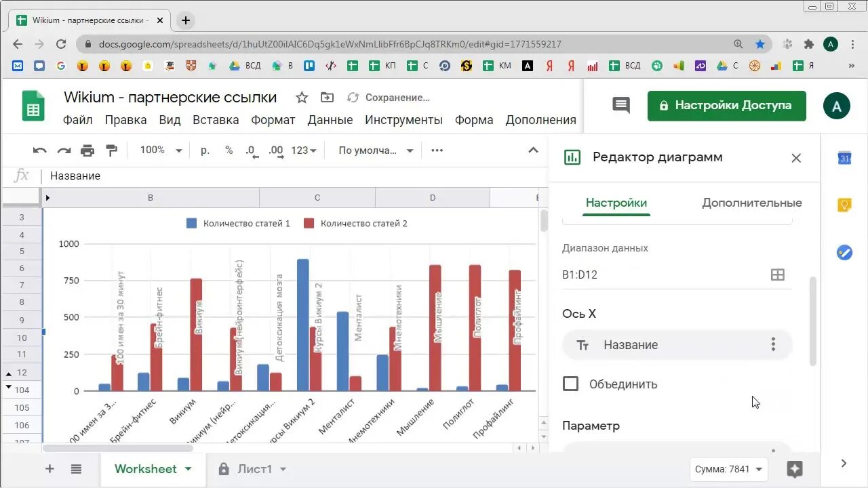Click the red Количество статей 2 legend swatch

coord(309,223)
